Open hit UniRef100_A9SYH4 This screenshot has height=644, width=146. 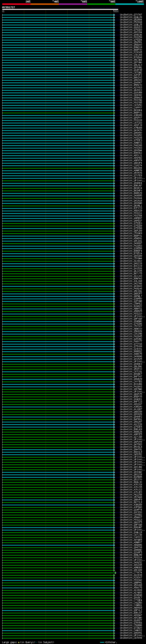click(131, 32)
